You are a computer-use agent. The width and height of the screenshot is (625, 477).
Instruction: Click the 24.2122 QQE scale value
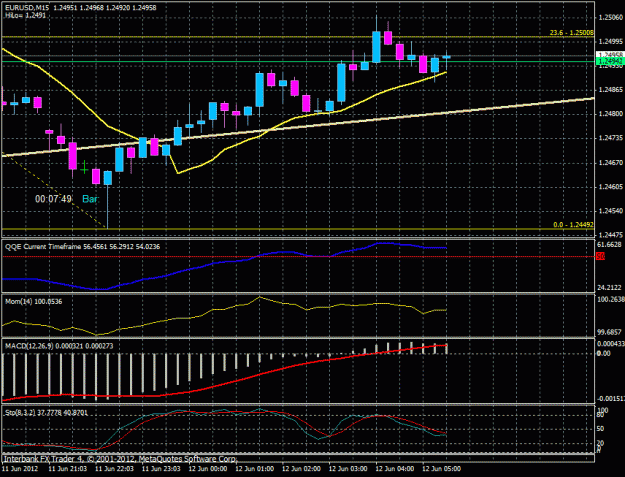pyautogui.click(x=610, y=287)
